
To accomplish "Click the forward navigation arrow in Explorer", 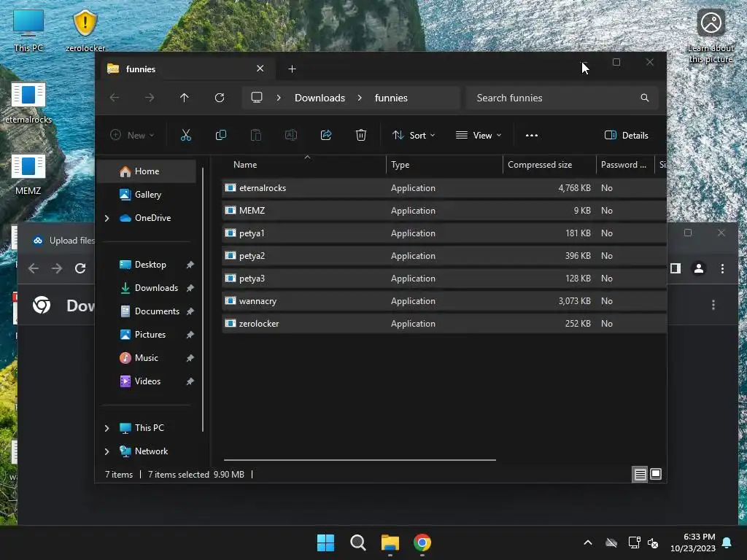I will (150, 98).
